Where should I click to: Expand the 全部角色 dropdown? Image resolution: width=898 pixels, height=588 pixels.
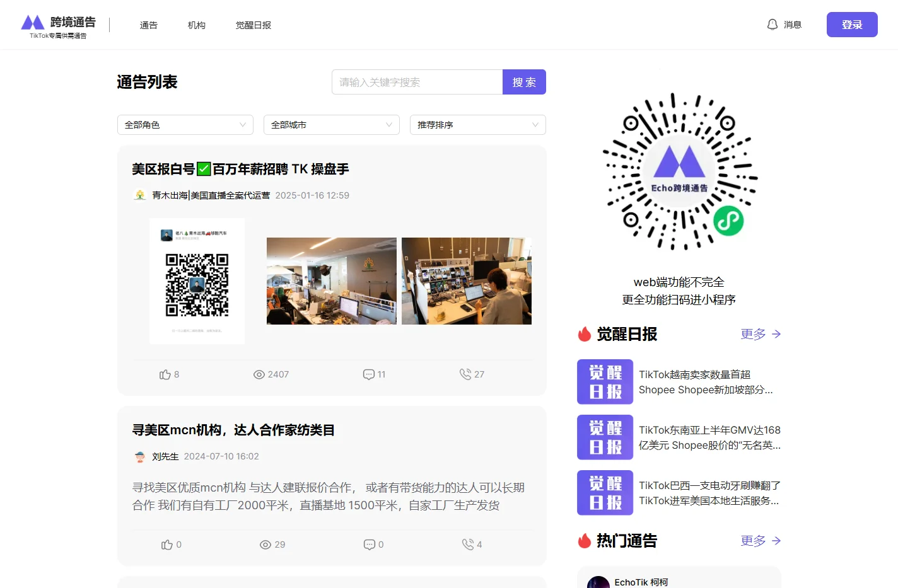[185, 125]
